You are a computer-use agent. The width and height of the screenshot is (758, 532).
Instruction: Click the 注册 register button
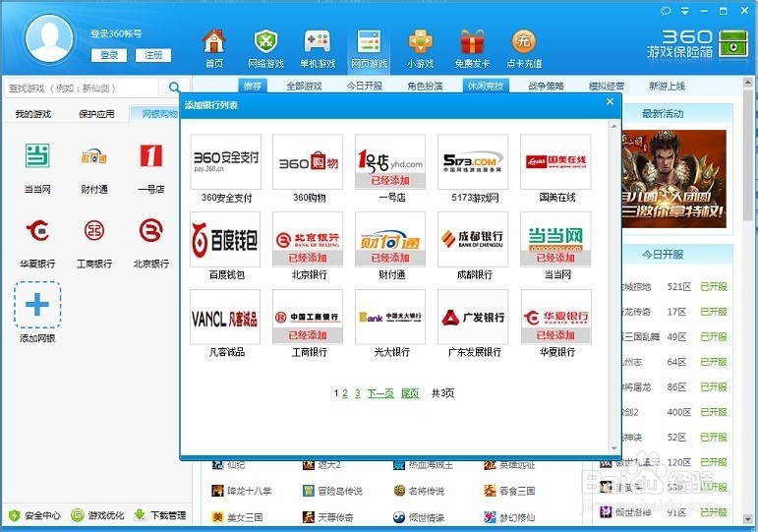[153, 55]
